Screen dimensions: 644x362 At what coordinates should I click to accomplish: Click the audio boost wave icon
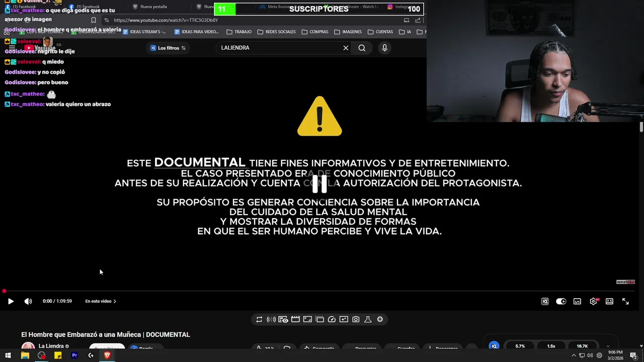coord(271,319)
